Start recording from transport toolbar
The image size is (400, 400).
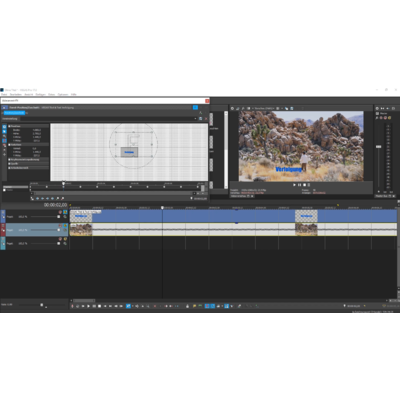72,306
